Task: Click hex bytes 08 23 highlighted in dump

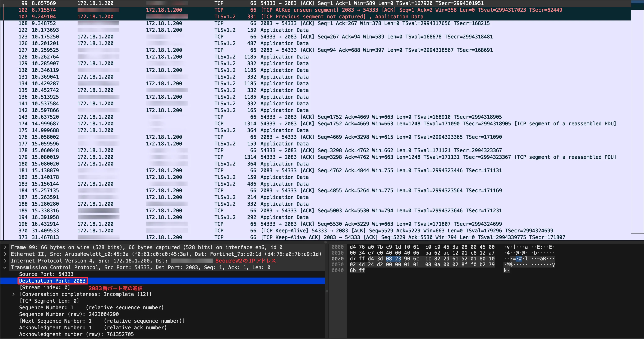Action: [393, 259]
